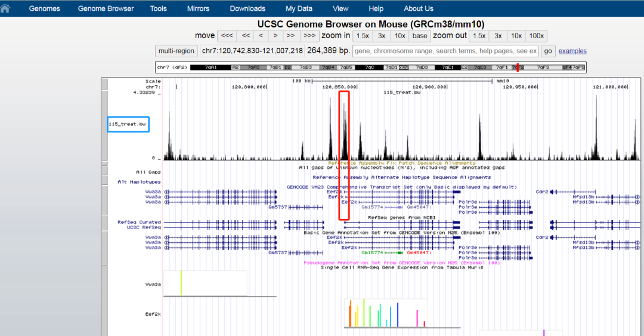Click the GENCODE VM23 Comprehensive Transcript Set title
This screenshot has height=336, width=644.
click(402, 187)
